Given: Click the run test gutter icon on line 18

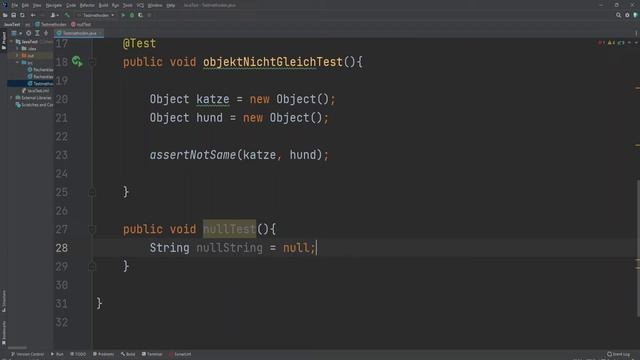Looking at the screenshot, I should pos(77,62).
